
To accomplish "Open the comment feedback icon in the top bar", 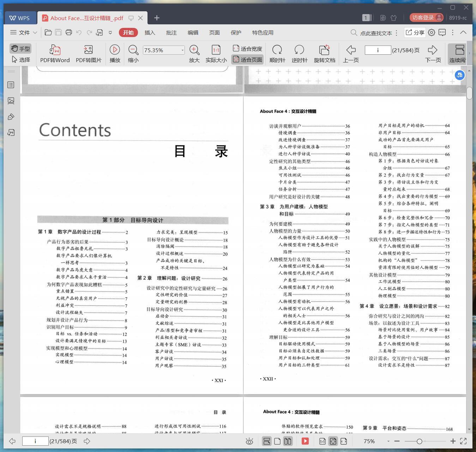I will pos(442,32).
